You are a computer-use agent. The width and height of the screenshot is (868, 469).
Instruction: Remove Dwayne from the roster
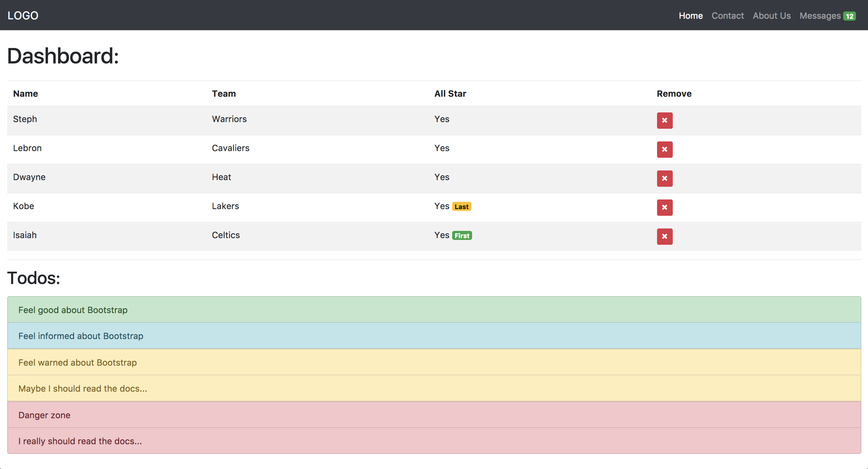664,179
